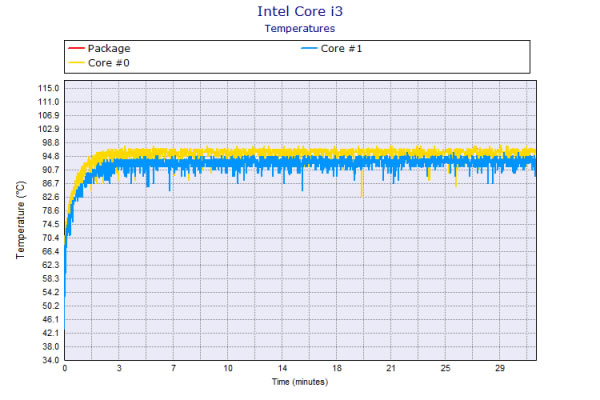Click the 106.9 y-axis value

pyautogui.click(x=49, y=116)
